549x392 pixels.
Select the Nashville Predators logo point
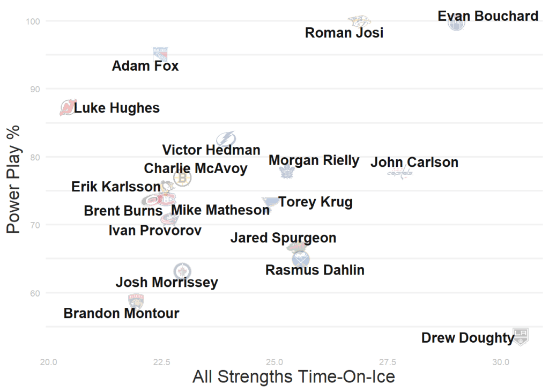(x=359, y=21)
